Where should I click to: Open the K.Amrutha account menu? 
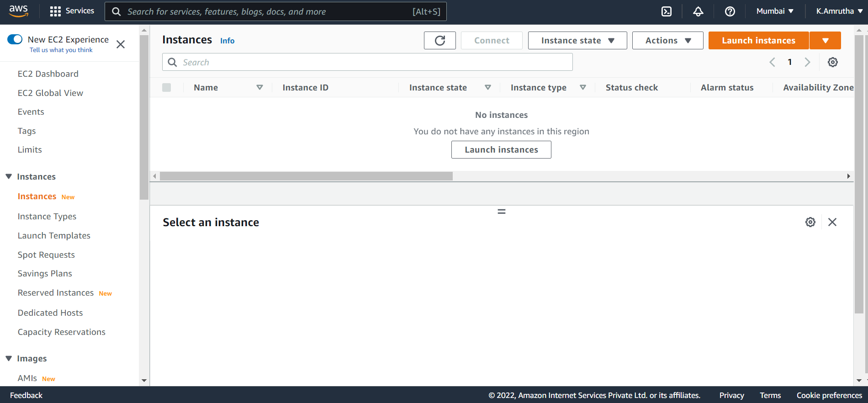coord(839,11)
